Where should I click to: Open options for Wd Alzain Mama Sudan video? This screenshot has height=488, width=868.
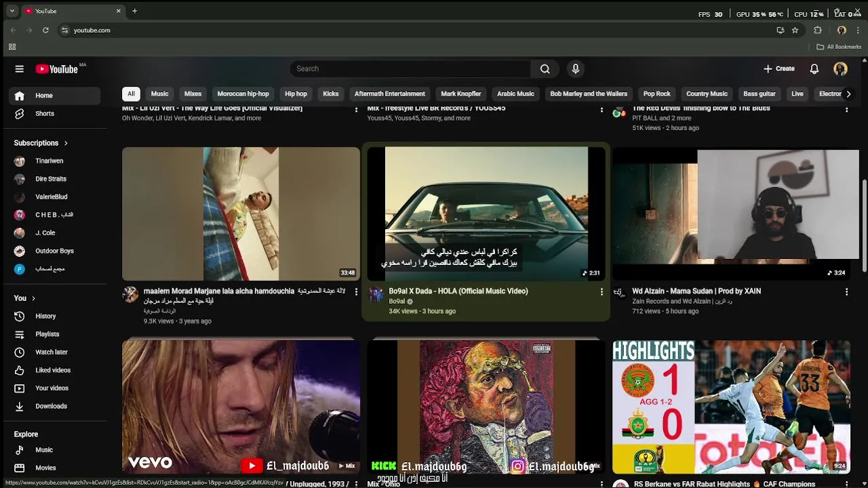(x=846, y=291)
